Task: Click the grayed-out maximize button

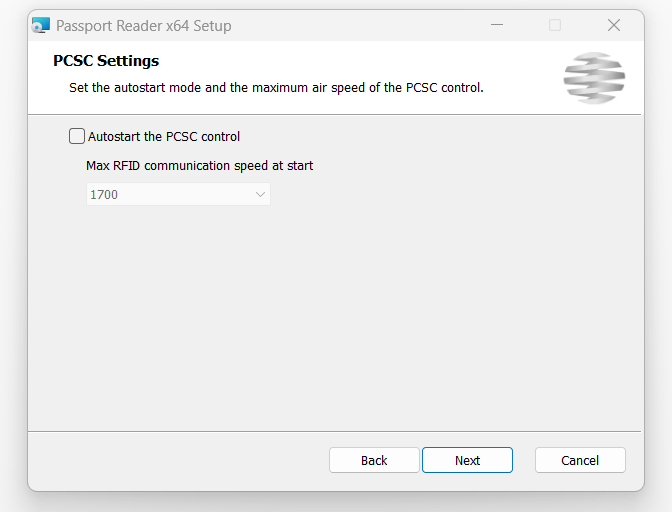Action: pyautogui.click(x=555, y=25)
